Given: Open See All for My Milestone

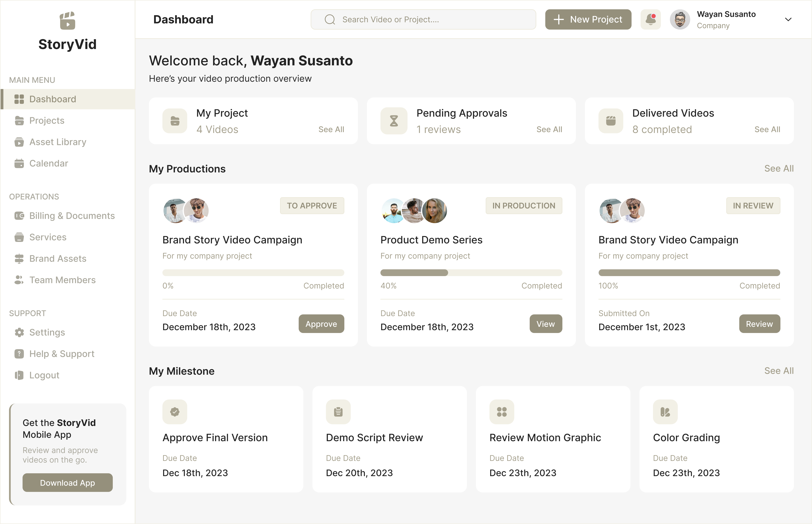Looking at the screenshot, I should [x=779, y=371].
